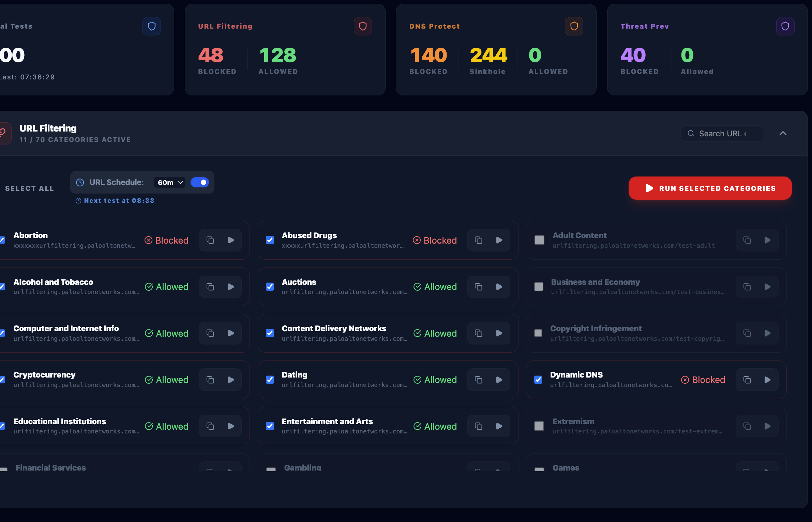This screenshot has height=522, width=812.
Task: Copy the Abused Drugs test URL
Action: click(x=479, y=240)
